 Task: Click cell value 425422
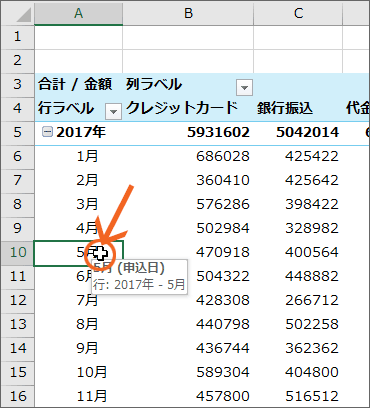click(x=312, y=156)
